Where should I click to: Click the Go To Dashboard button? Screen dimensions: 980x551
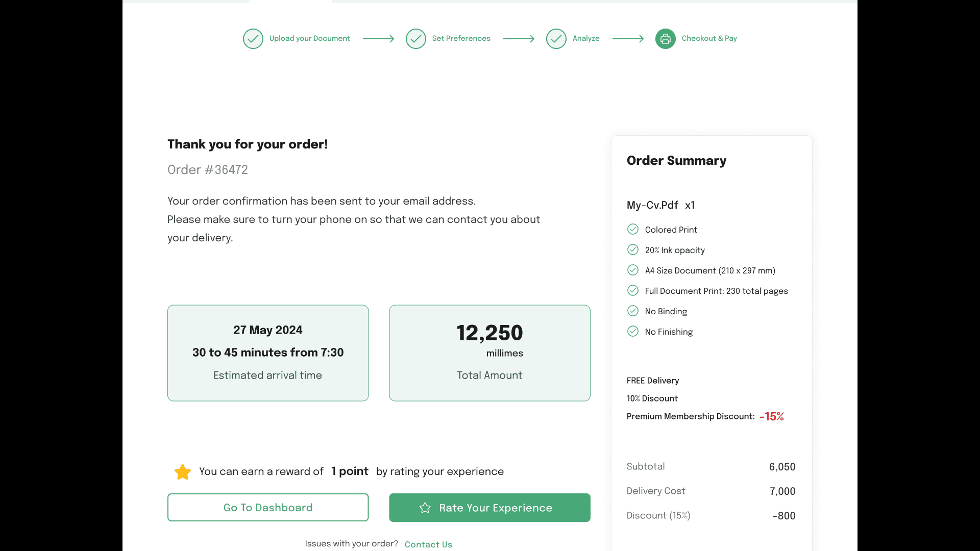click(267, 508)
